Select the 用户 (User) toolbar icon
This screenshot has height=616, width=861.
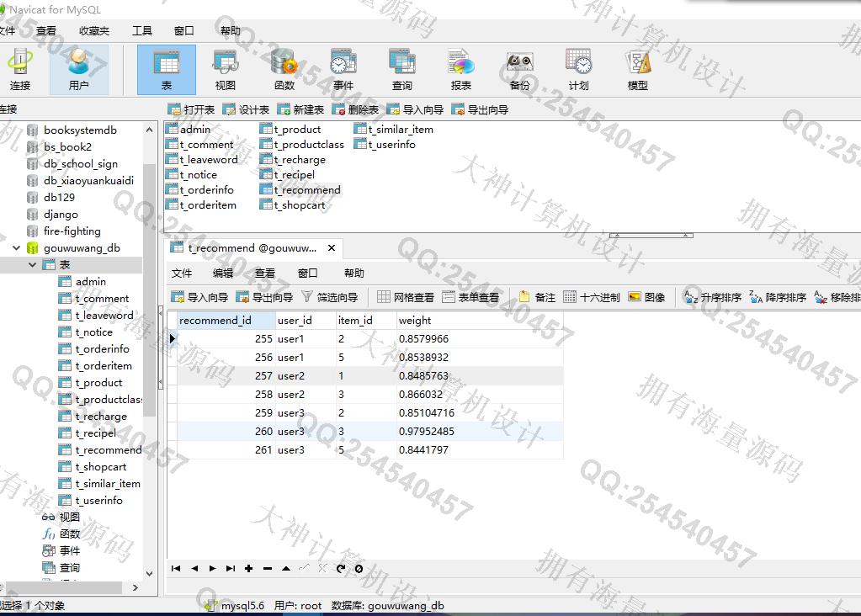click(x=78, y=70)
